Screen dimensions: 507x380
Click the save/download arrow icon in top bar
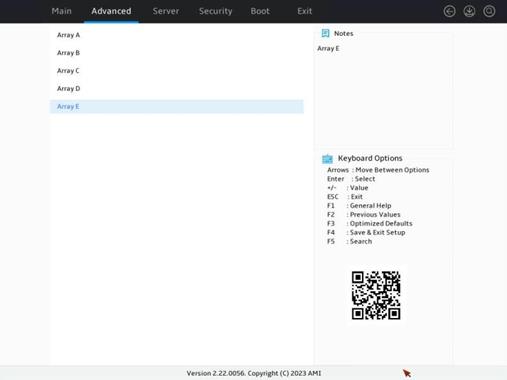469,11
